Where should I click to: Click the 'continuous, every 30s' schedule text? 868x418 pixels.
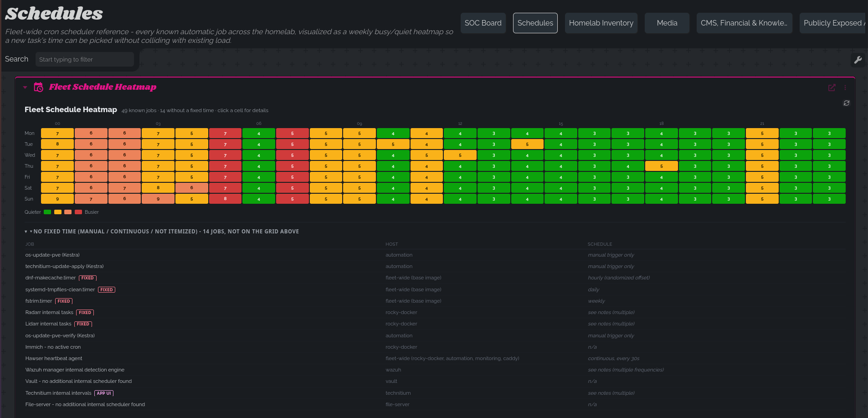[x=613, y=358]
